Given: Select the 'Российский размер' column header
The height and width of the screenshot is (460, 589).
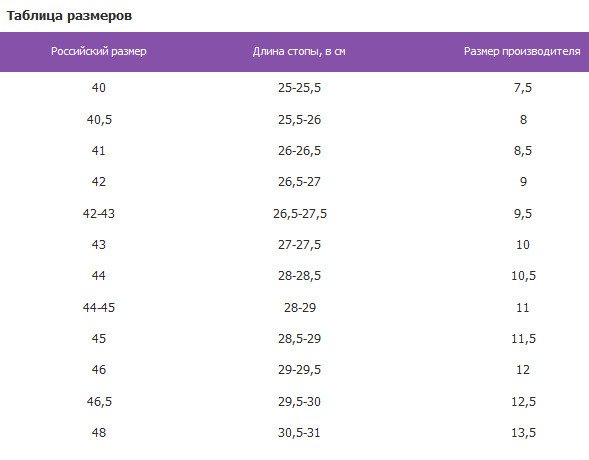Looking at the screenshot, I should point(99,51).
